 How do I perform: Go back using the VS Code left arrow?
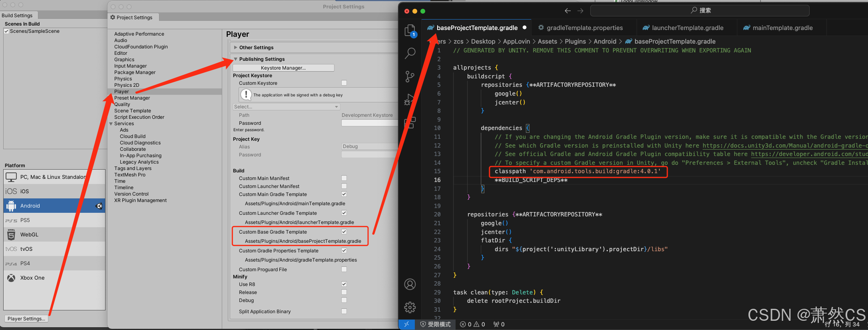[567, 11]
